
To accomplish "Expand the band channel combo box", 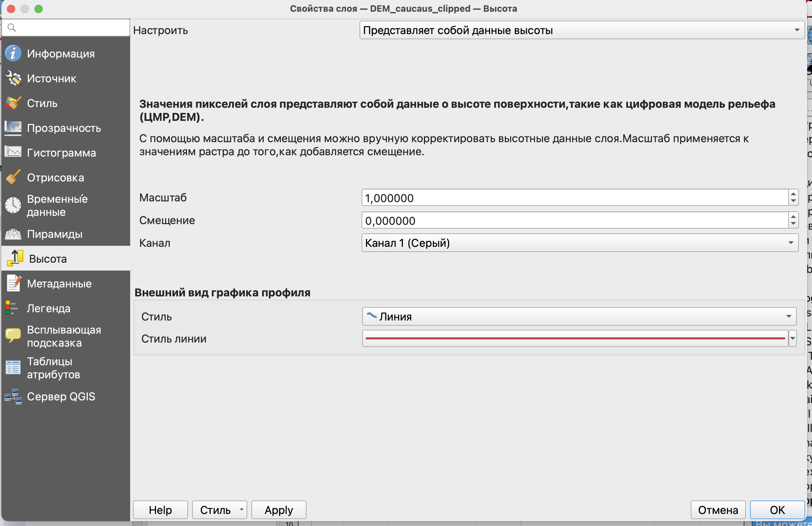I will 580,243.
